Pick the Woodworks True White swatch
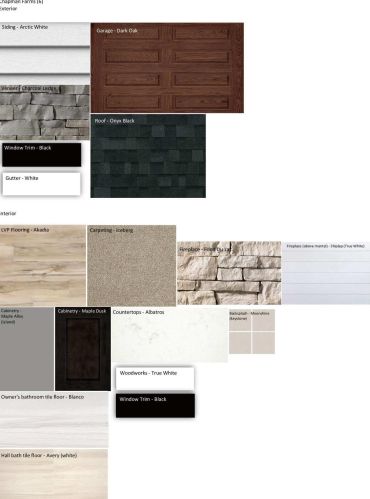This screenshot has height=499, width=370. [155, 378]
